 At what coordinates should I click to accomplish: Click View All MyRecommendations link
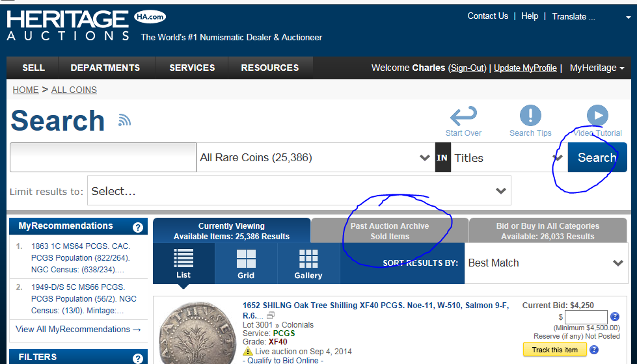click(x=78, y=329)
